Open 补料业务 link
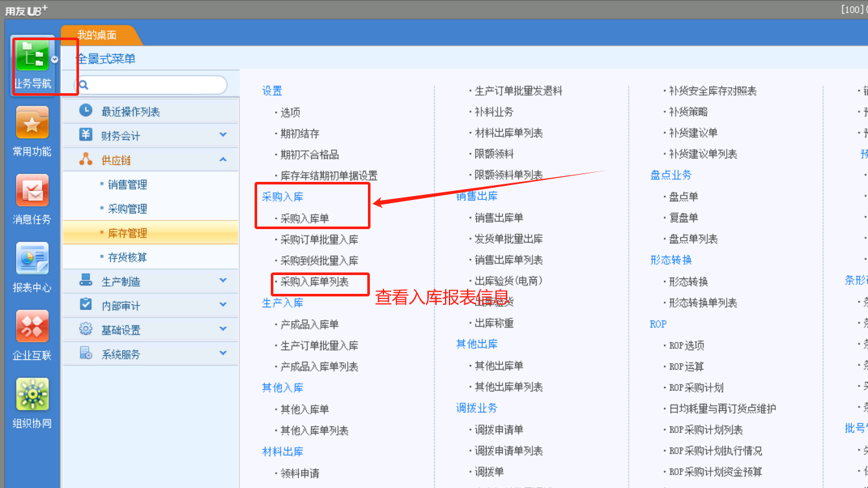Screen dimensions: 868x488 point(494,113)
